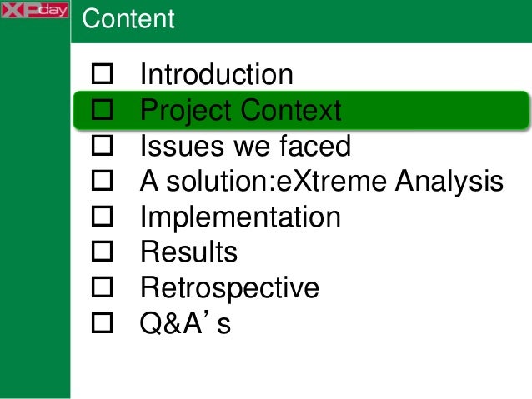Tick the Results checkbox
532x399 pixels.
pyautogui.click(x=102, y=252)
